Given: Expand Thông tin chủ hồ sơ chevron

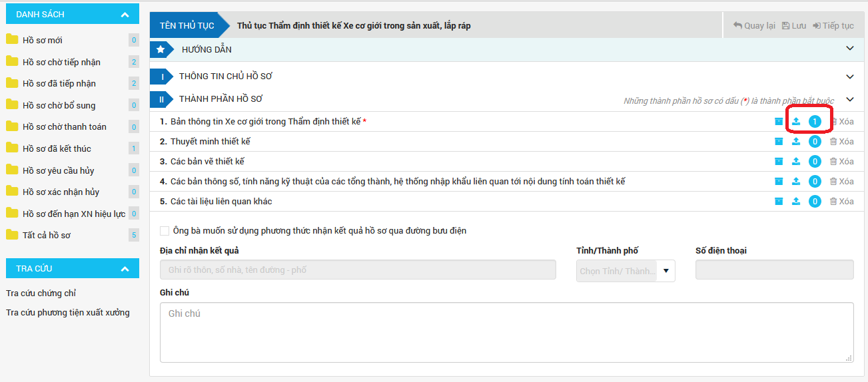Looking at the screenshot, I should [849, 77].
